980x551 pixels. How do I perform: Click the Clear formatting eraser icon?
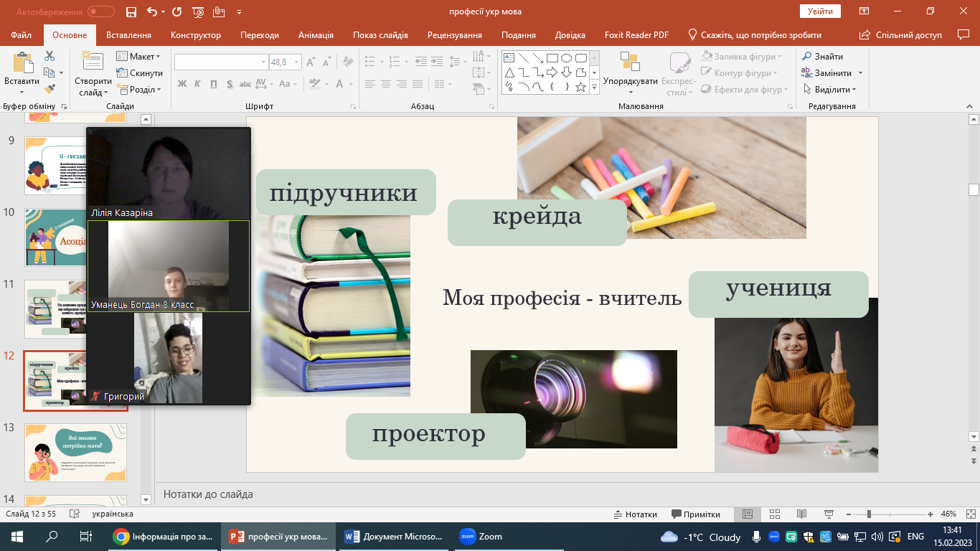(x=347, y=62)
